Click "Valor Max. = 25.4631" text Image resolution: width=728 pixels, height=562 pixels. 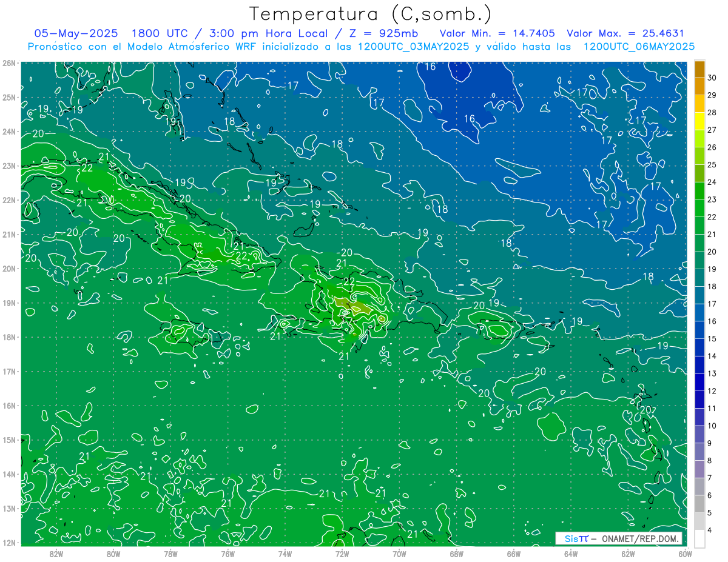[x=625, y=33]
